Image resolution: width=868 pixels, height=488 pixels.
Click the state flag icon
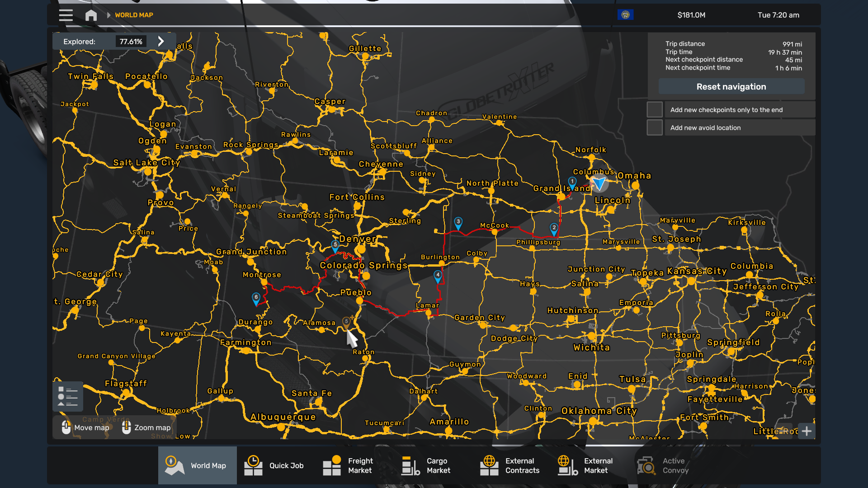[625, 15]
